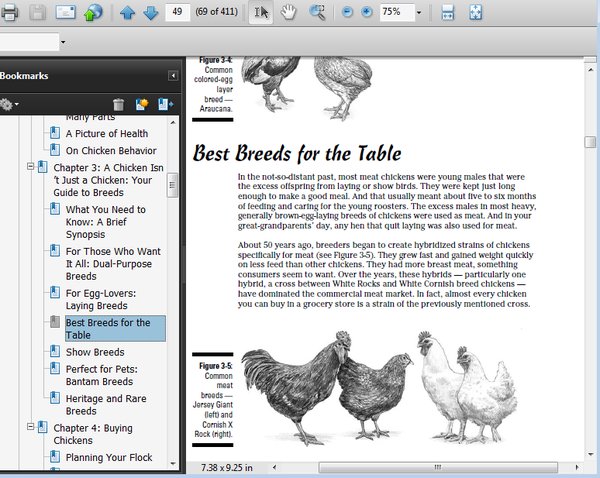Click the bookmarks panel scrollbar thumb
Screen dimensions: 600x478
(173, 185)
